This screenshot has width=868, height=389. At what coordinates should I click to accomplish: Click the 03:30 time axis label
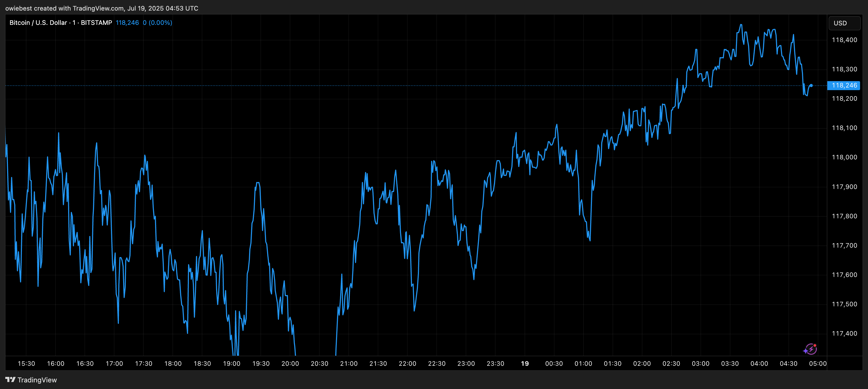coord(730,364)
